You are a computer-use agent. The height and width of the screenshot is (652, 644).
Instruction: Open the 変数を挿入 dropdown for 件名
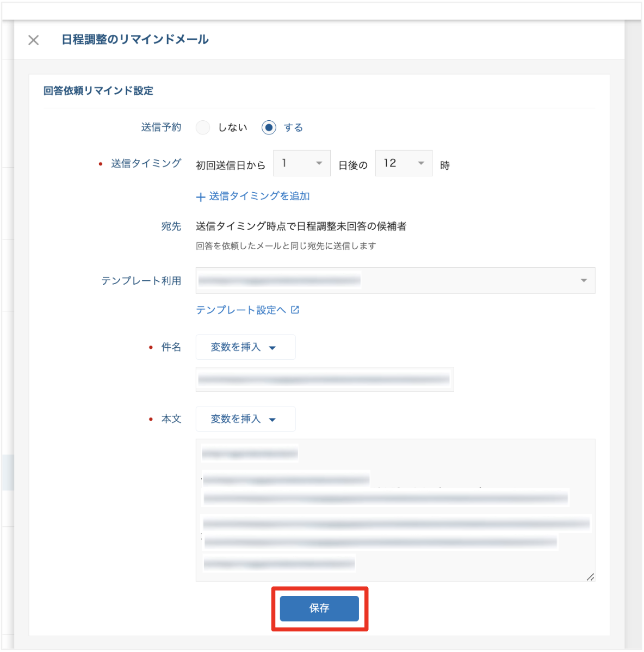click(x=245, y=347)
